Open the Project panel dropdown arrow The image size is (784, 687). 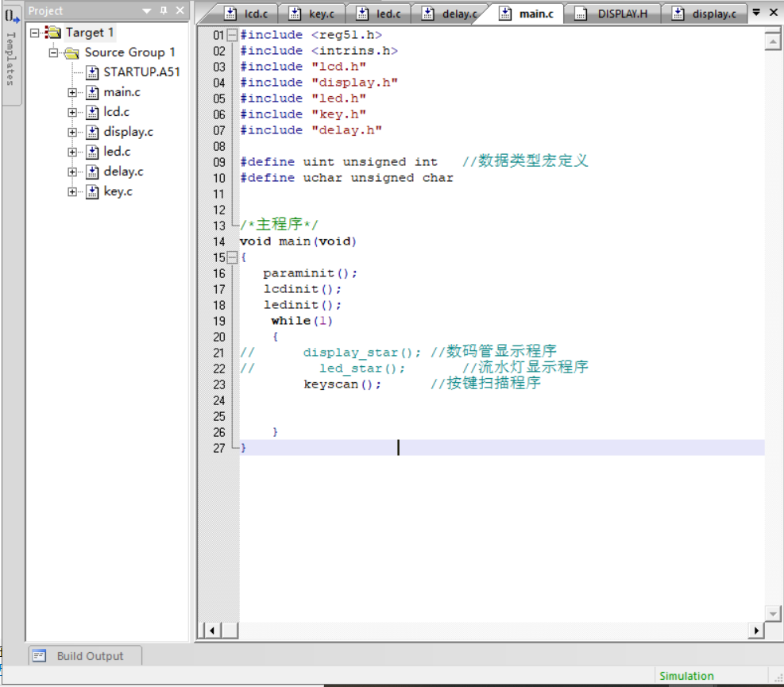tap(147, 10)
